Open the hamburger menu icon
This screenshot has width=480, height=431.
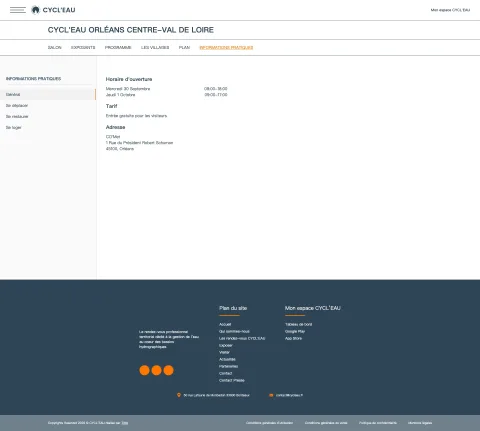tap(18, 10)
